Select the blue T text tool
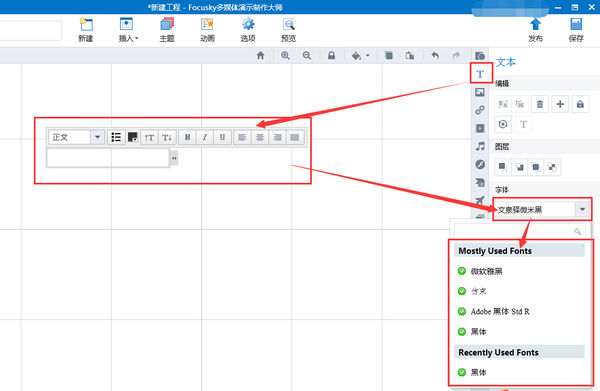This screenshot has height=391, width=600. tap(480, 74)
